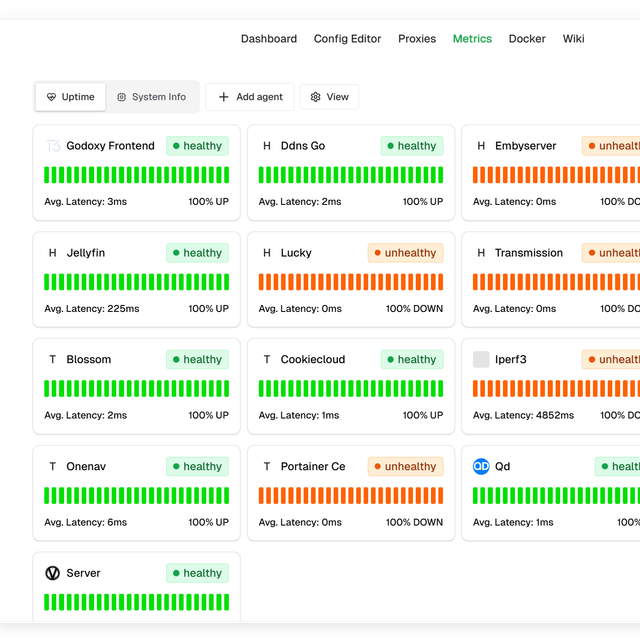640x640 pixels.
Task: Click '100% UP' on Ddns Go card
Action: coord(423,202)
